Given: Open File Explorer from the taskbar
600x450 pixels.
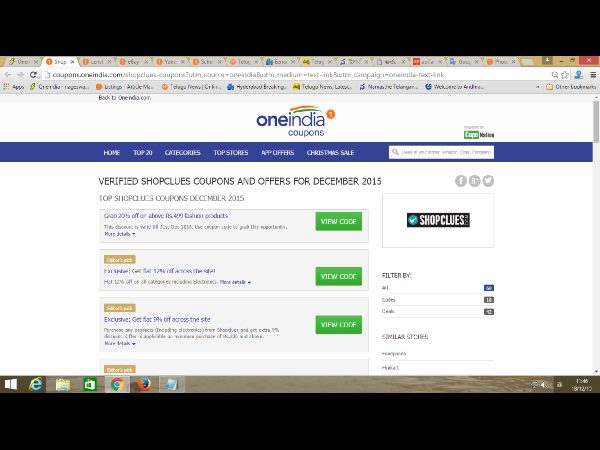Looking at the screenshot, I should tap(63, 384).
